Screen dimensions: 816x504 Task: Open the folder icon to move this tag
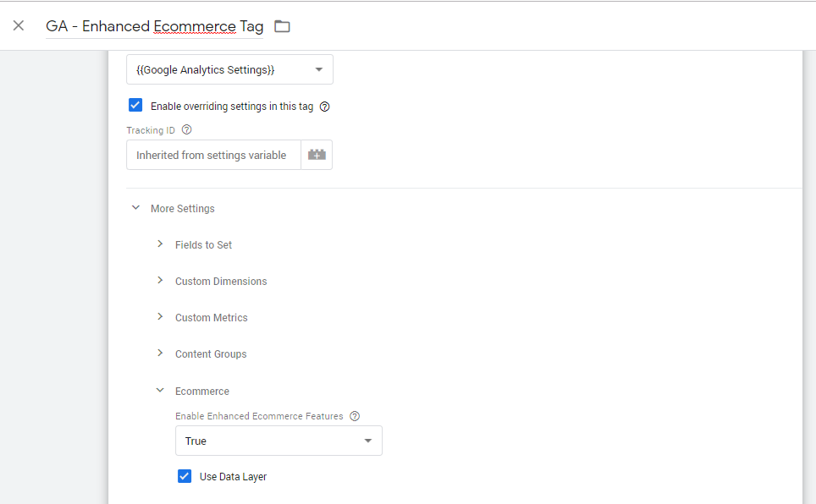[x=281, y=26]
